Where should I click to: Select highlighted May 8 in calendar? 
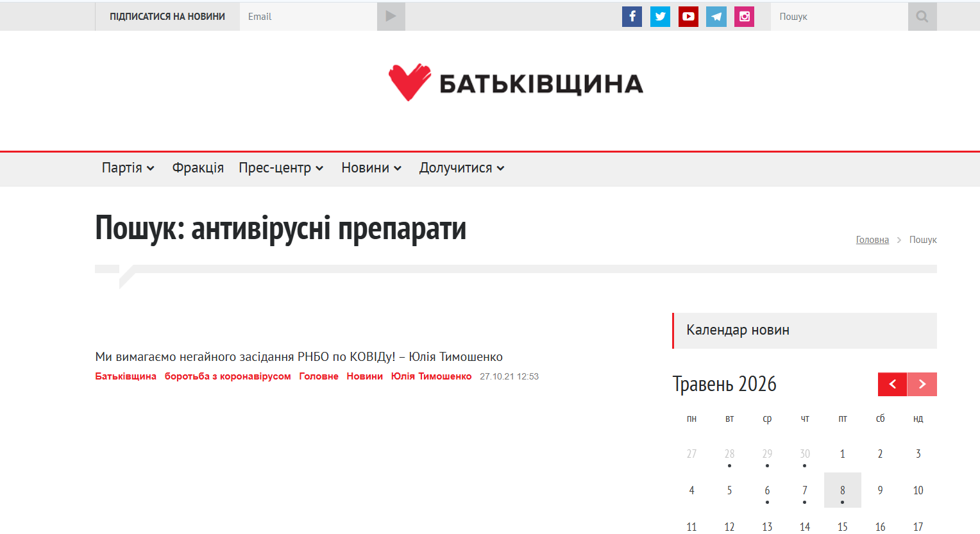click(x=843, y=490)
